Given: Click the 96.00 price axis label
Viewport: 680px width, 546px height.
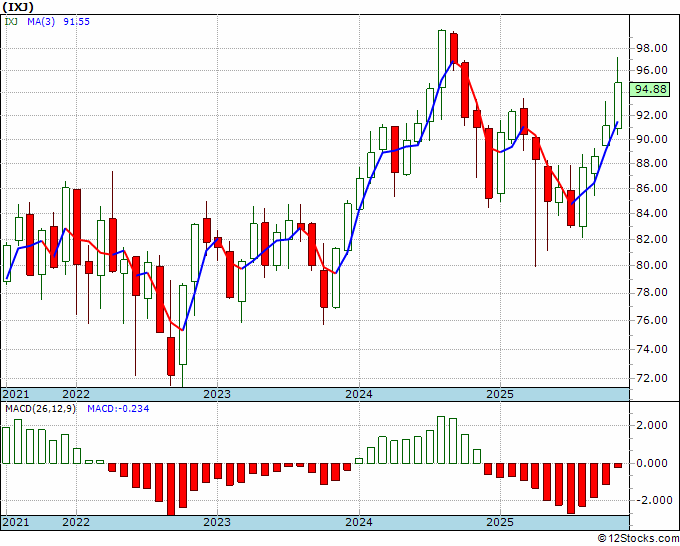Looking at the screenshot, I should point(651,70).
